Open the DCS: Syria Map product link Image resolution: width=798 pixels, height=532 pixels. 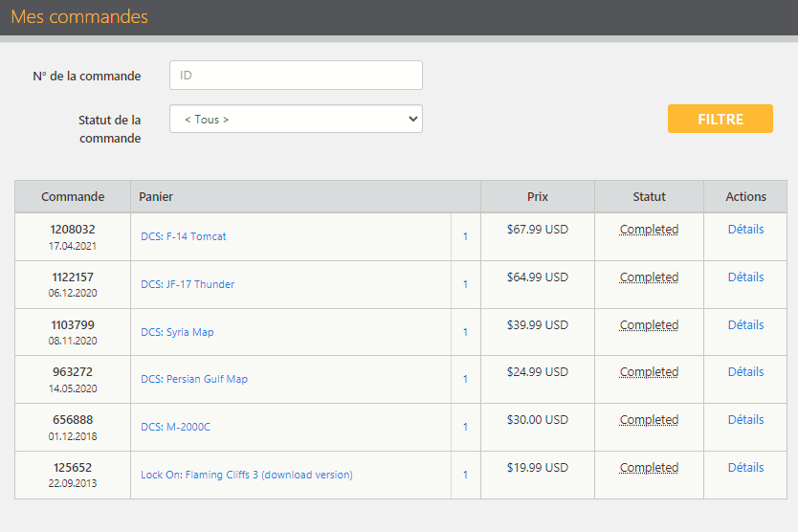click(177, 332)
